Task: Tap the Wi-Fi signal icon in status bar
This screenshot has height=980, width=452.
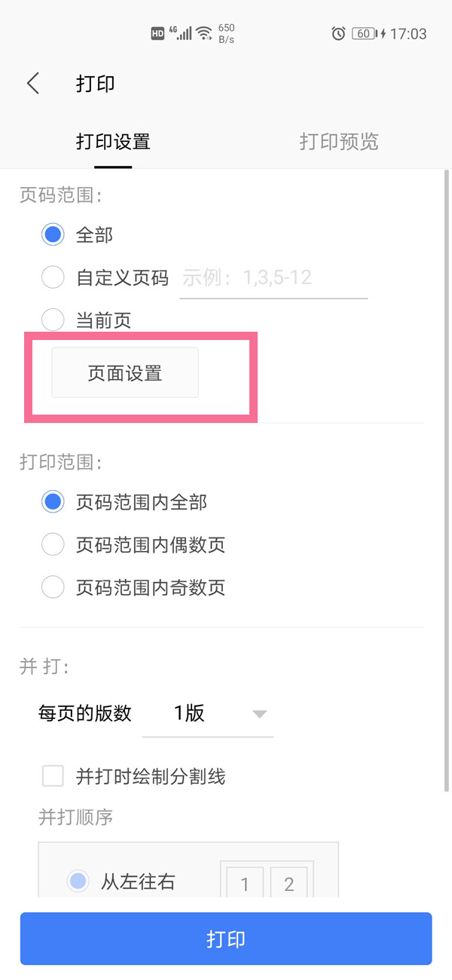Action: tap(202, 33)
